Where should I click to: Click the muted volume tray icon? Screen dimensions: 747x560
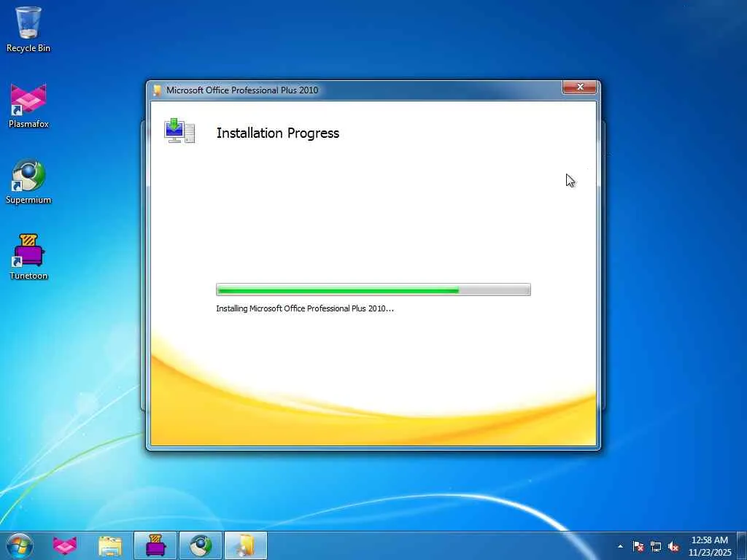(673, 546)
